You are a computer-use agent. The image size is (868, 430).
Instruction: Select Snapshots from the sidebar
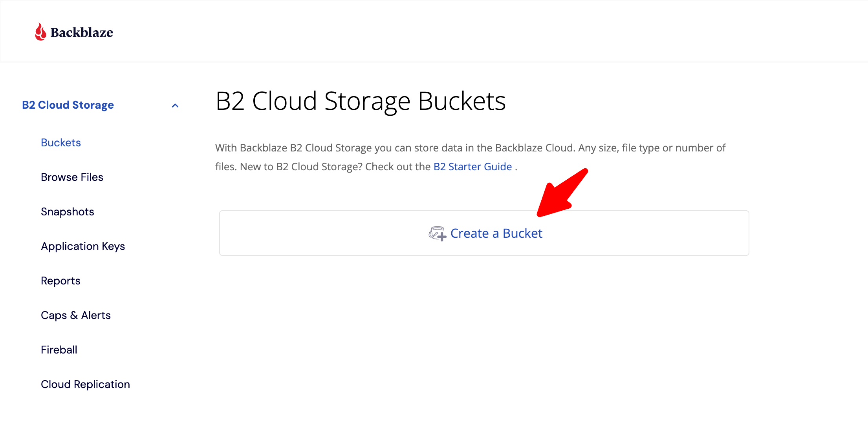(68, 212)
